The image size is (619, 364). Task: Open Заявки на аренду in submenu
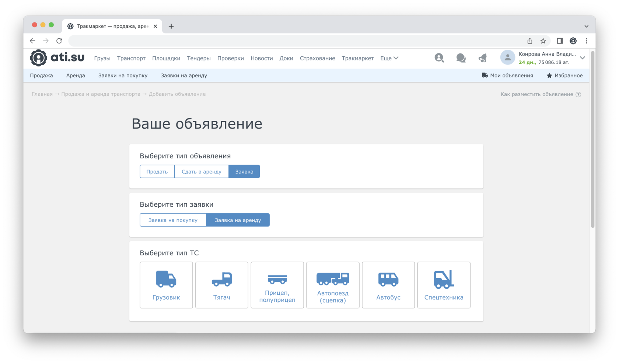click(x=184, y=76)
